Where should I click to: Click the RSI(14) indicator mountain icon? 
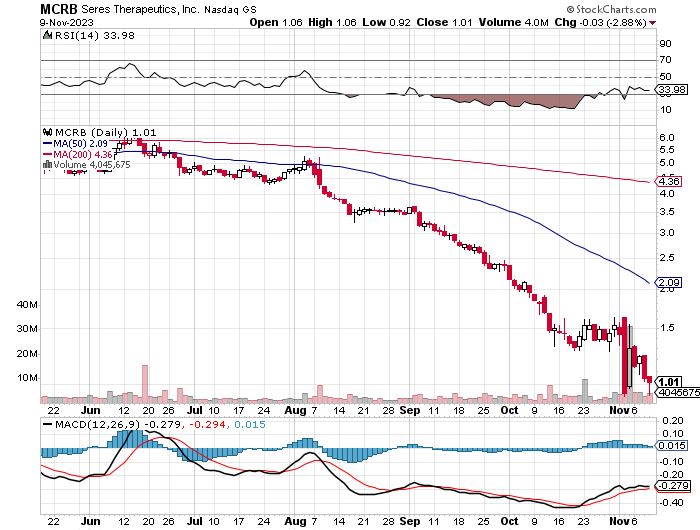[x=47, y=35]
